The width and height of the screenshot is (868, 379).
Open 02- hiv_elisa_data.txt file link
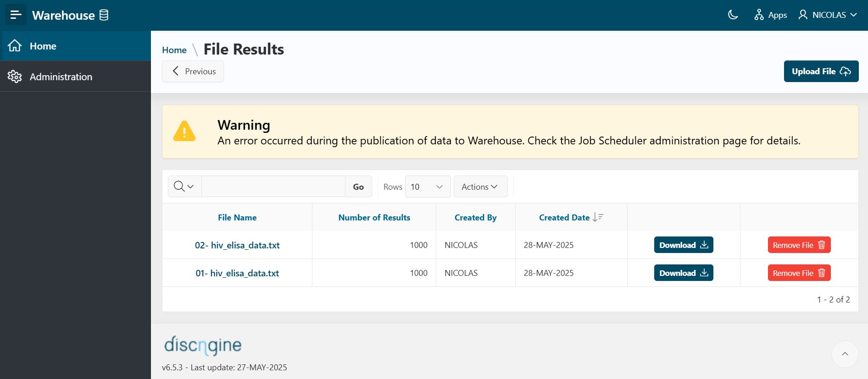pos(237,245)
